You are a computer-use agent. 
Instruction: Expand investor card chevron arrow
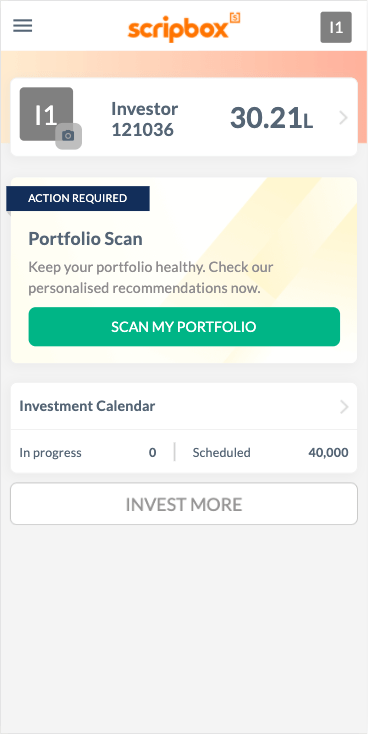[344, 118]
